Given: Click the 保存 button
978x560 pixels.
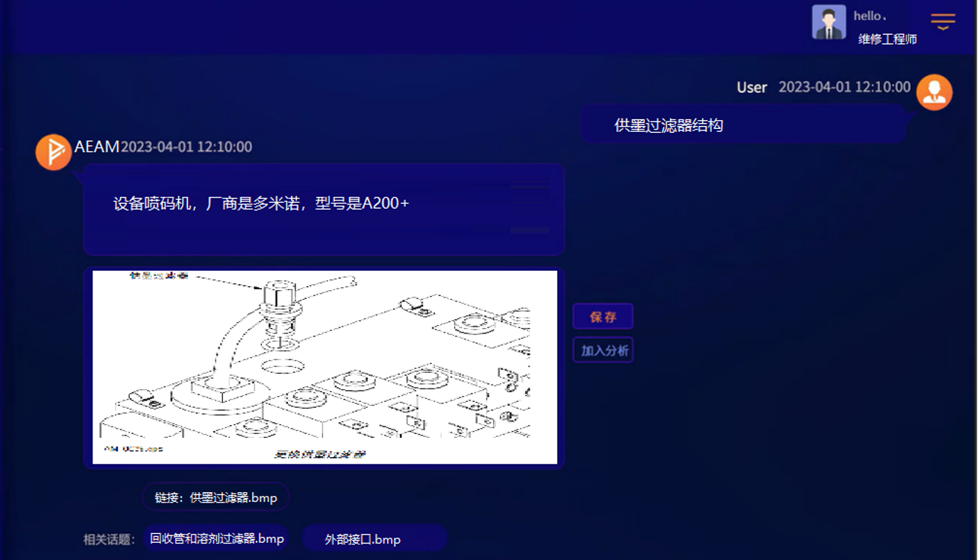Looking at the screenshot, I should coord(603,316).
